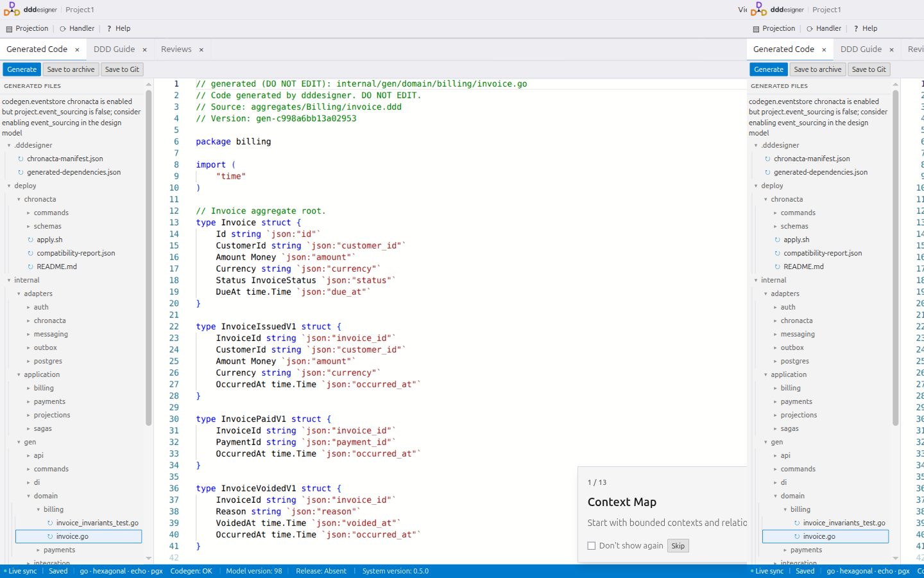Collapse the adapters folder in the right window

point(766,294)
